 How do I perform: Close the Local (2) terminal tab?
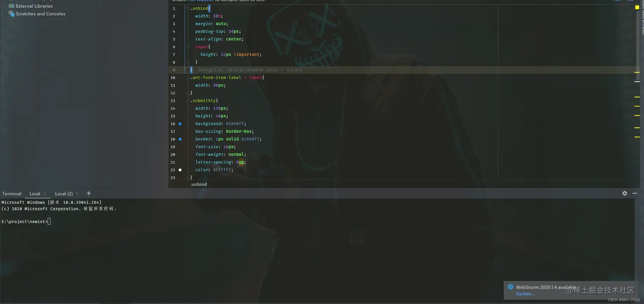[77, 194]
